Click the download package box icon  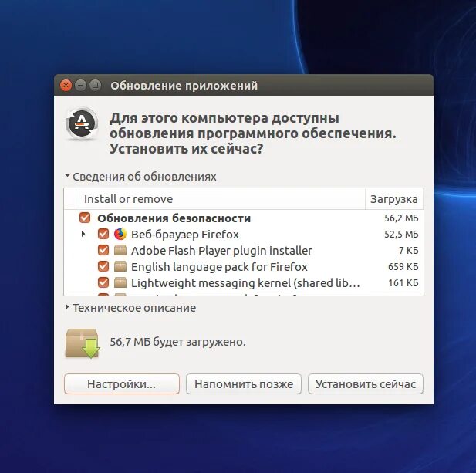click(x=83, y=343)
